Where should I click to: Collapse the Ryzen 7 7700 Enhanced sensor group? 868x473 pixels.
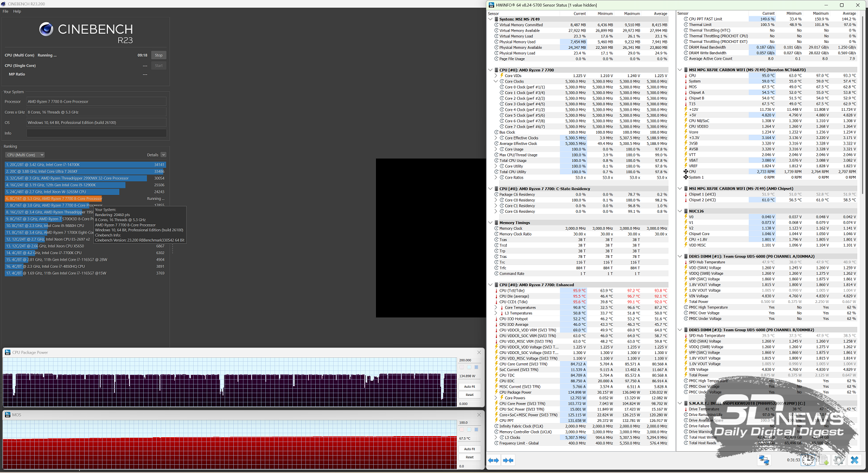[490, 285]
